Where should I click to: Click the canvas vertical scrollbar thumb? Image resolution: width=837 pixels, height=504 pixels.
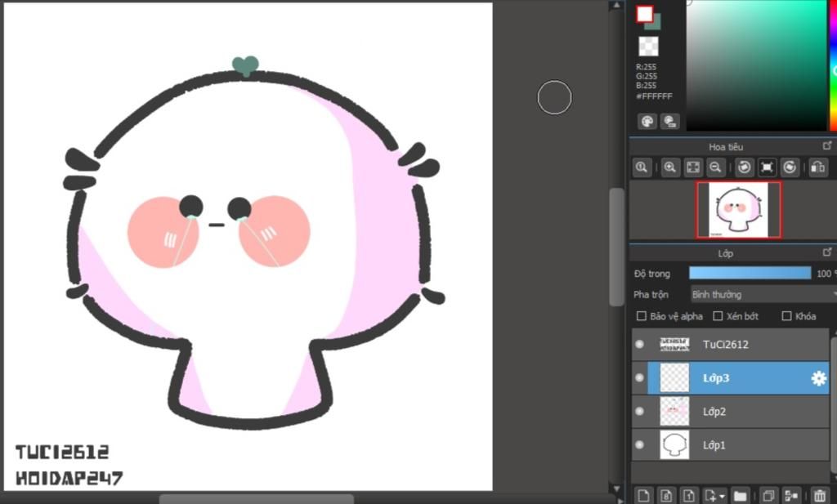point(616,247)
